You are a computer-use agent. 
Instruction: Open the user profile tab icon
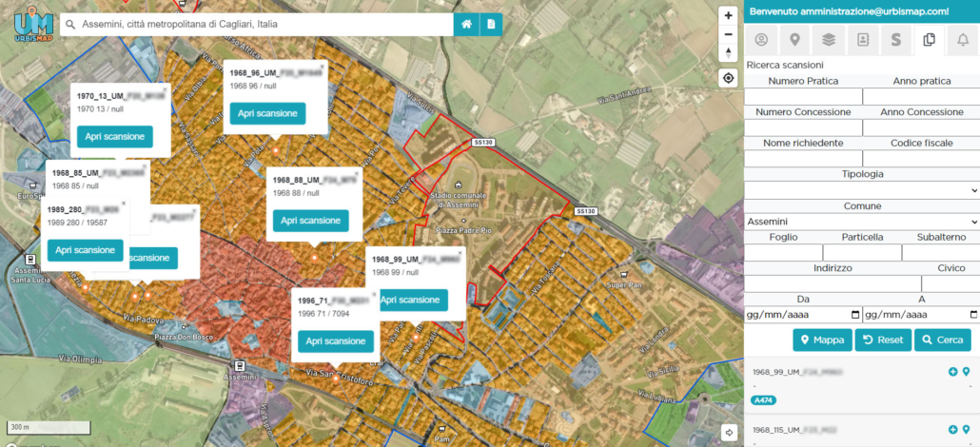coord(760,40)
